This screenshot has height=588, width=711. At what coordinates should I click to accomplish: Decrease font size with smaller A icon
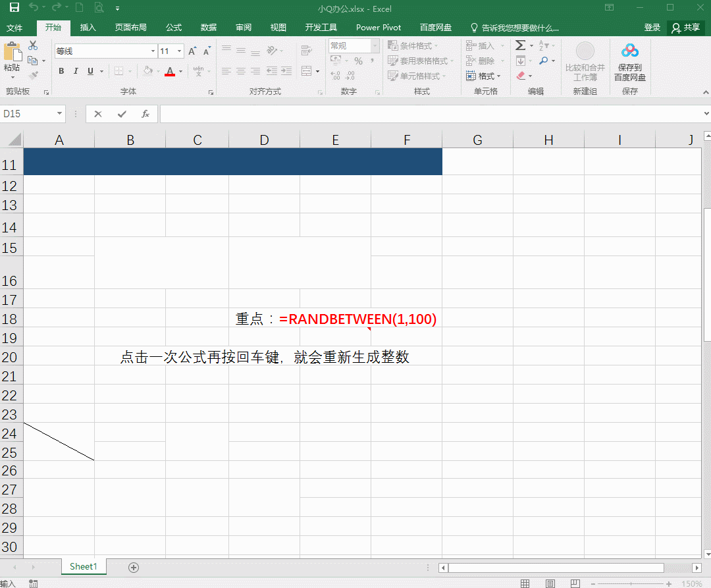click(x=207, y=51)
